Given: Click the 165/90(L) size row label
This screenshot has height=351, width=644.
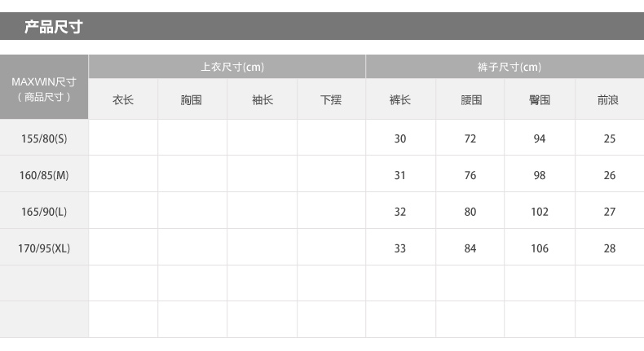Looking at the screenshot, I should pos(44,211).
